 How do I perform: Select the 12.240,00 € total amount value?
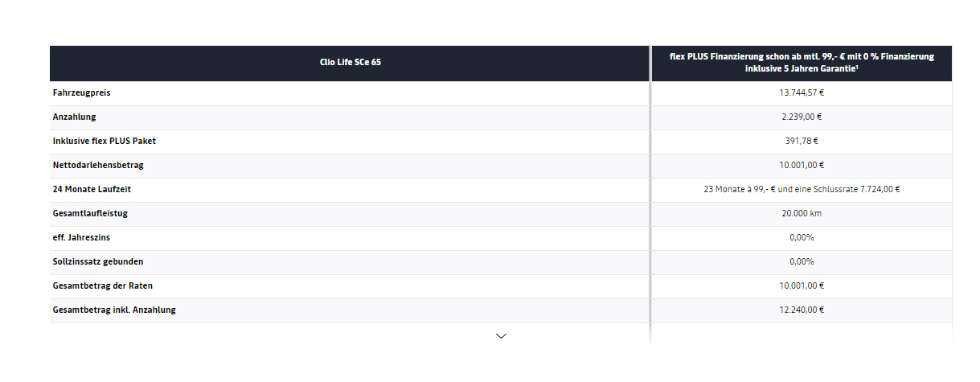click(x=802, y=310)
